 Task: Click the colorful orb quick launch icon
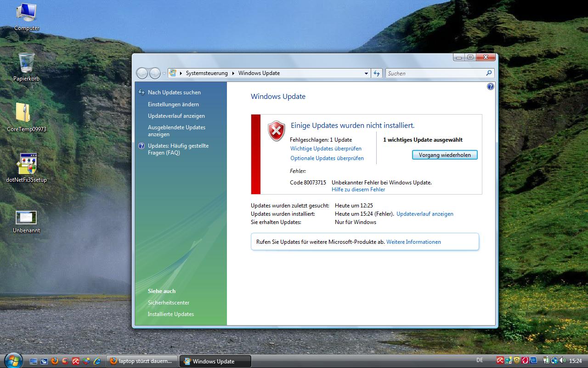(86, 361)
